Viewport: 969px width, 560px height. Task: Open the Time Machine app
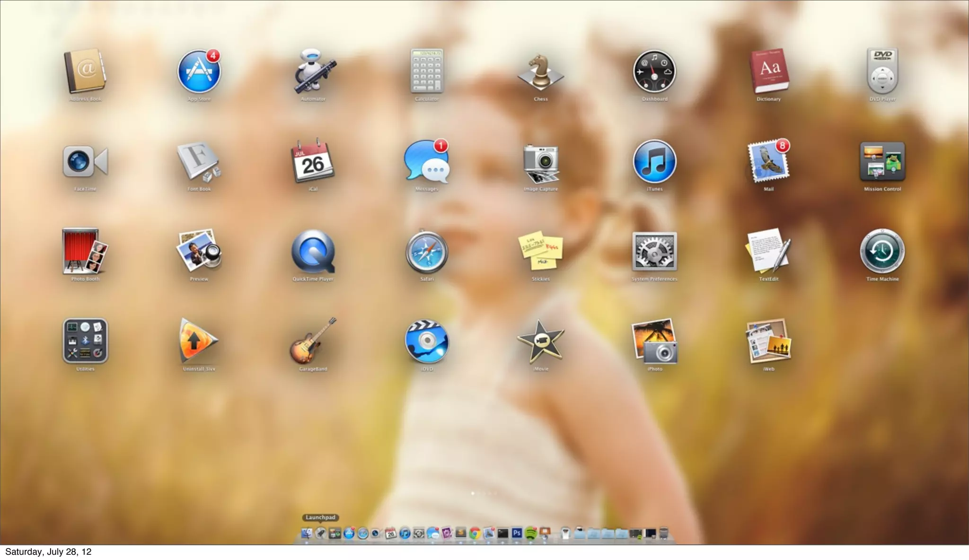[x=882, y=252]
